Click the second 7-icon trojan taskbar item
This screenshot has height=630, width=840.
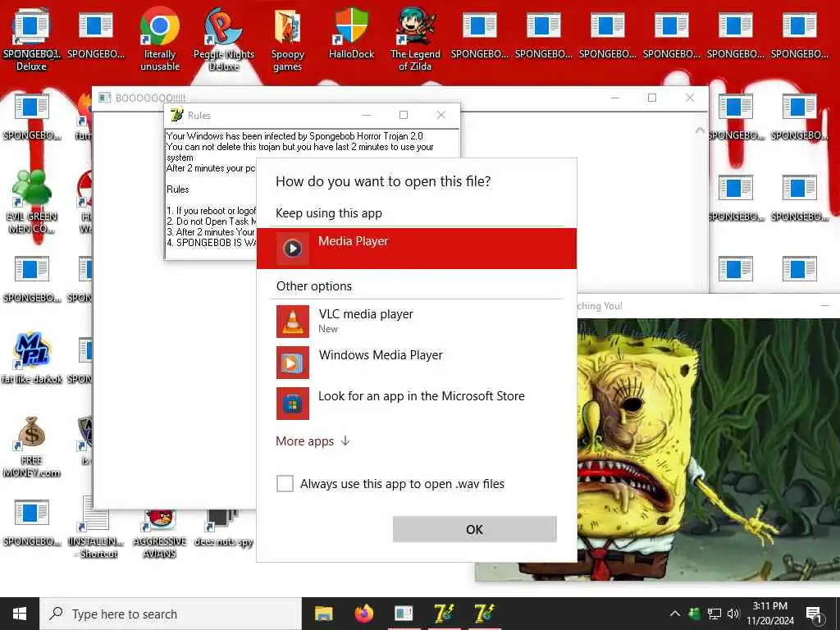pyautogui.click(x=484, y=614)
